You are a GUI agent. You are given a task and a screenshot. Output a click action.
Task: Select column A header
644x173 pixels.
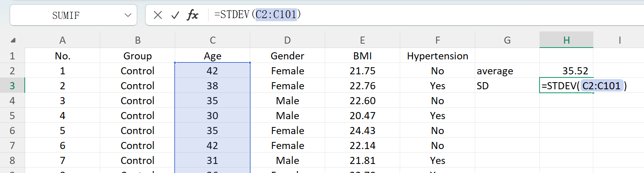(x=62, y=40)
